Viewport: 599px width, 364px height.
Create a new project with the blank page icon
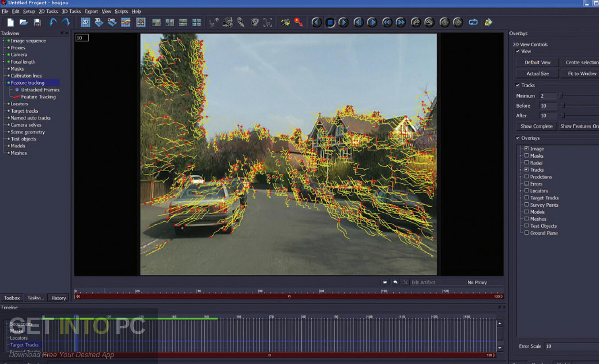(x=10, y=22)
